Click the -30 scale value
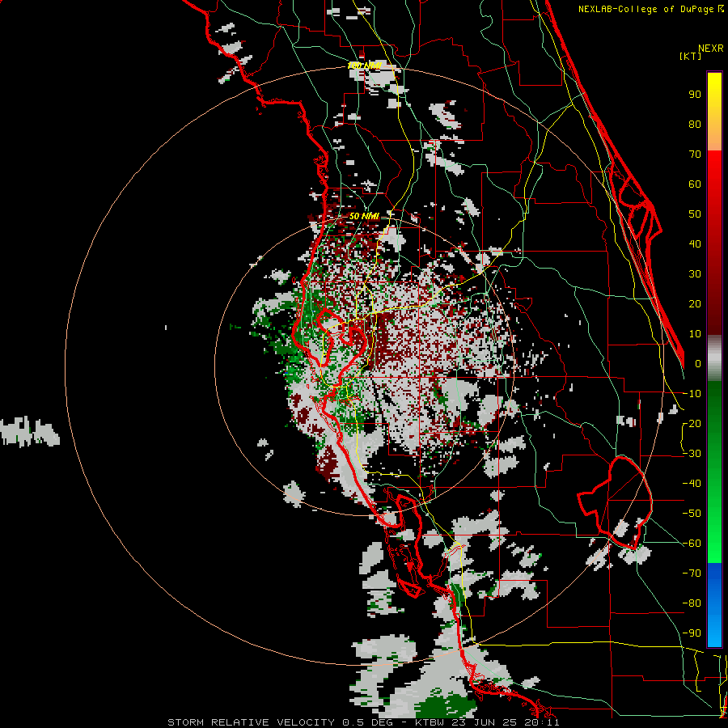This screenshot has width=728, height=728. coord(692,454)
